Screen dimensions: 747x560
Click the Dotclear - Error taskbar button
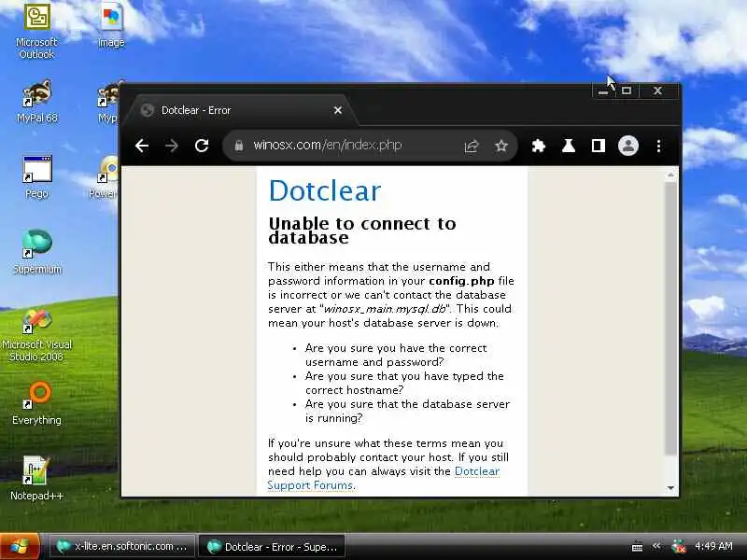pos(272,547)
